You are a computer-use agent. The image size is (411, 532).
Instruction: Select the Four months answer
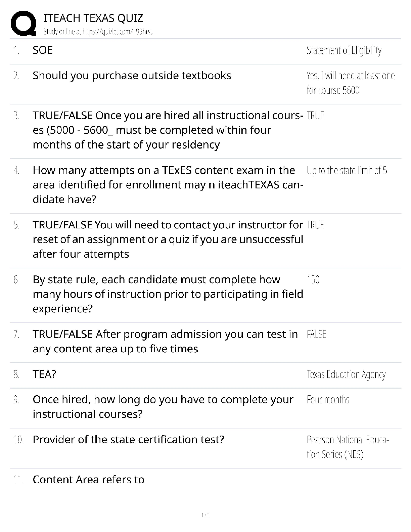pos(328,400)
